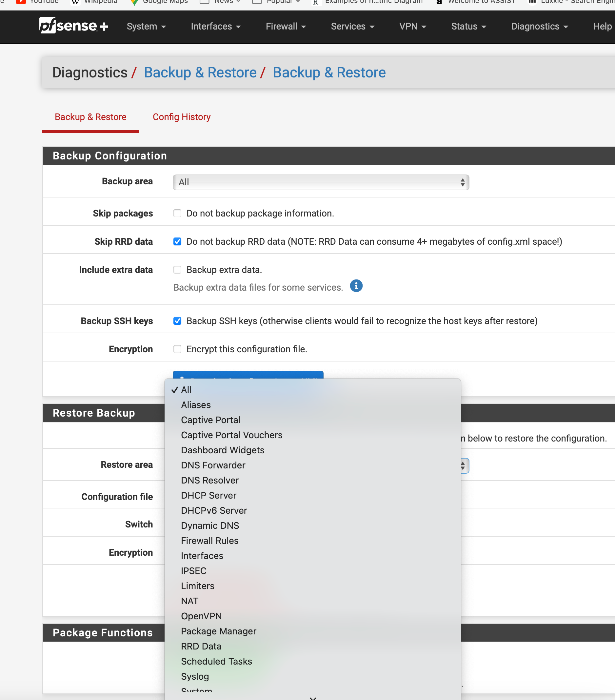This screenshot has width=615, height=700.
Task: Open the Wikipedia bookmark
Action: point(94,2)
